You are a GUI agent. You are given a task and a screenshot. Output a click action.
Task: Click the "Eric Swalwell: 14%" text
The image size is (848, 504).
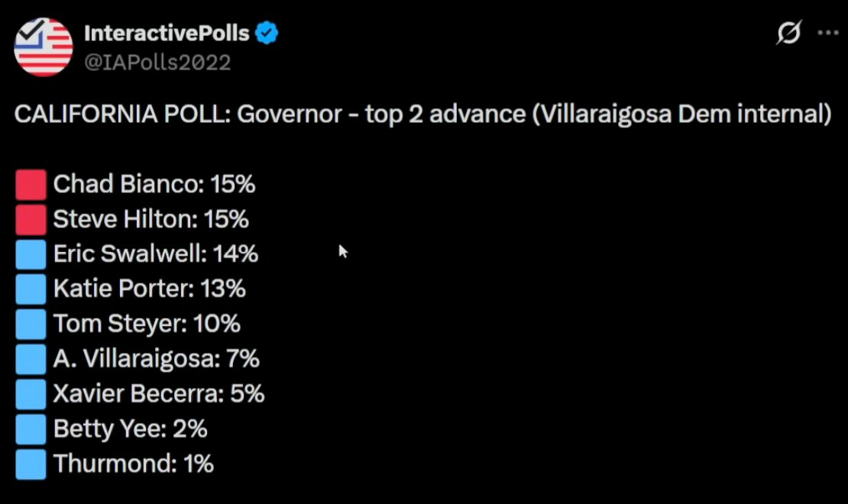156,254
